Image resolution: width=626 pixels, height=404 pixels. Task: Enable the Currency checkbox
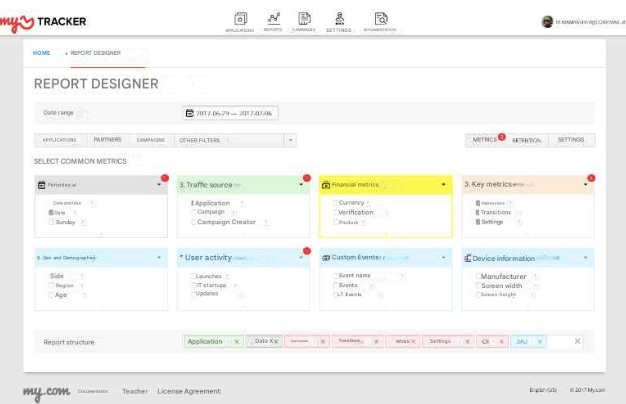tap(335, 203)
